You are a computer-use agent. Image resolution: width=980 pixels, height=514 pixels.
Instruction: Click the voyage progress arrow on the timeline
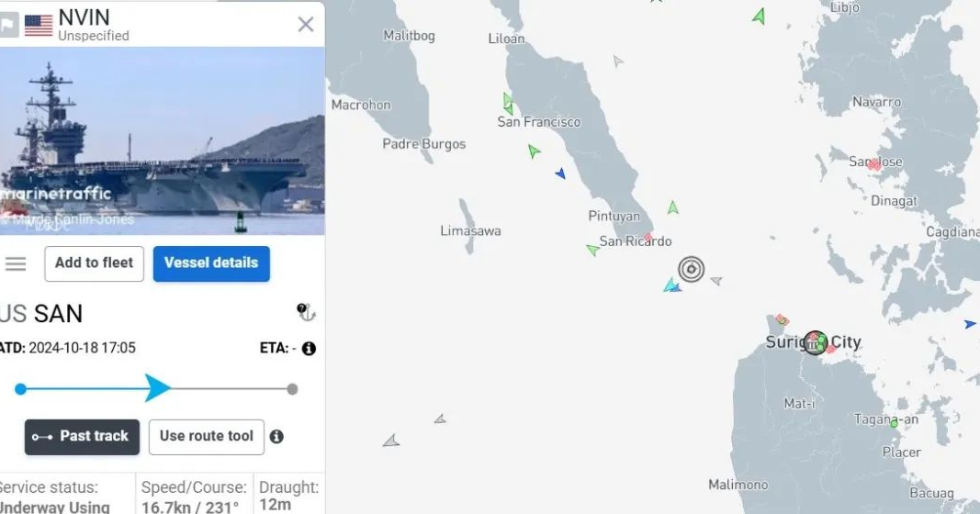(157, 388)
